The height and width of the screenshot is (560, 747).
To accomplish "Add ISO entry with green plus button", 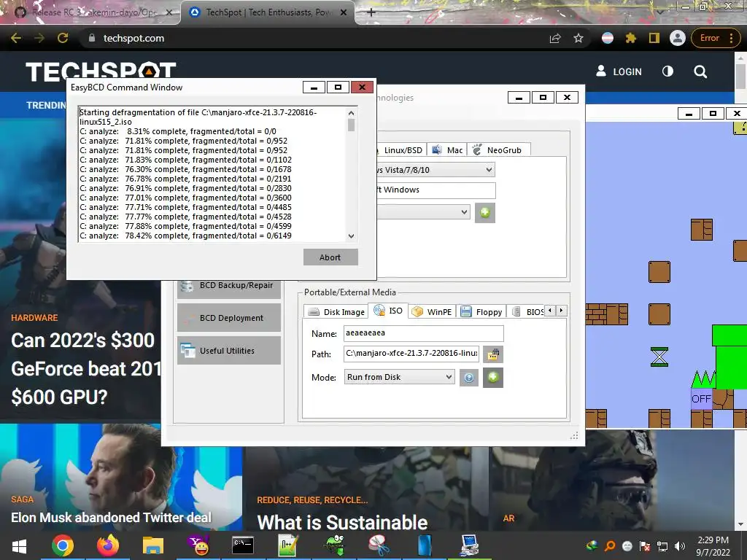I will 493,378.
